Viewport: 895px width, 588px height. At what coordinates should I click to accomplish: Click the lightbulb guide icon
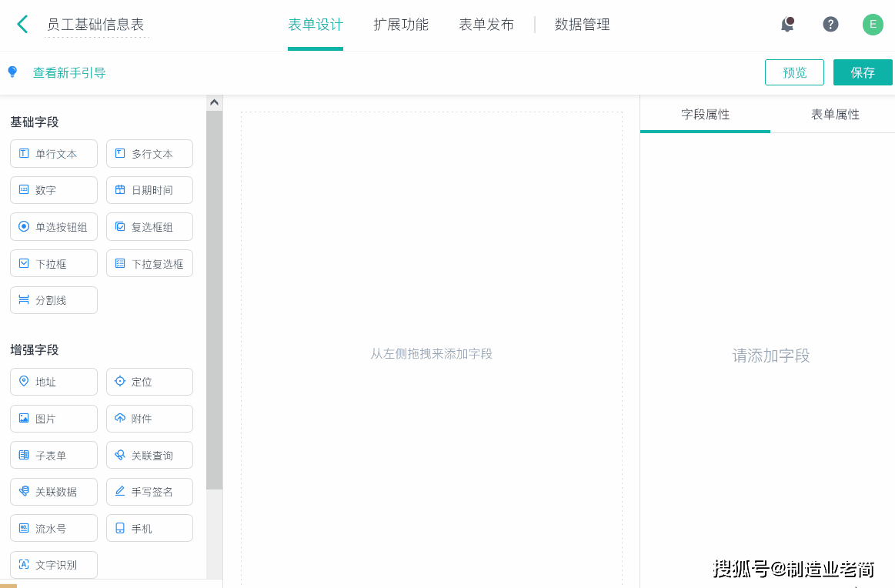tap(12, 72)
